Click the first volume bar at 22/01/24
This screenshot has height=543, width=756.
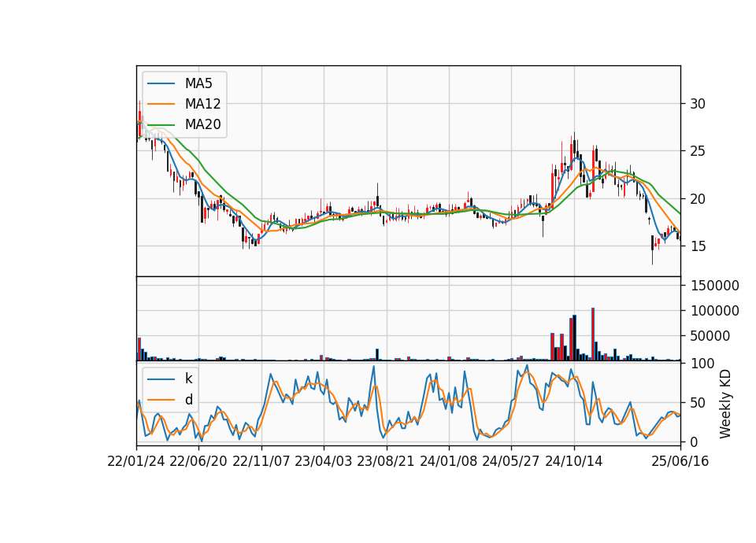[139, 349]
